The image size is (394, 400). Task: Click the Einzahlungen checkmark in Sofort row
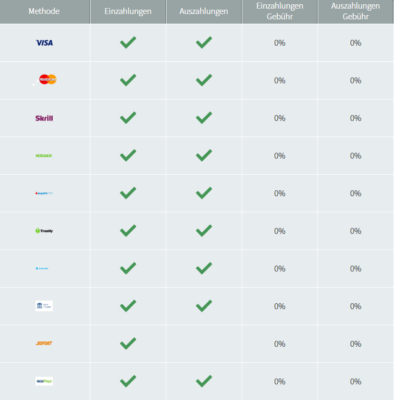click(128, 343)
